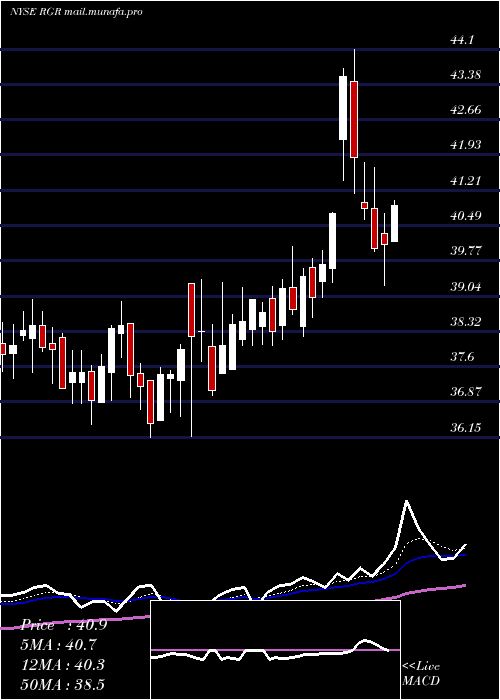
Task: Click the tallest white candlestick near 43.38
Action: click(x=343, y=108)
